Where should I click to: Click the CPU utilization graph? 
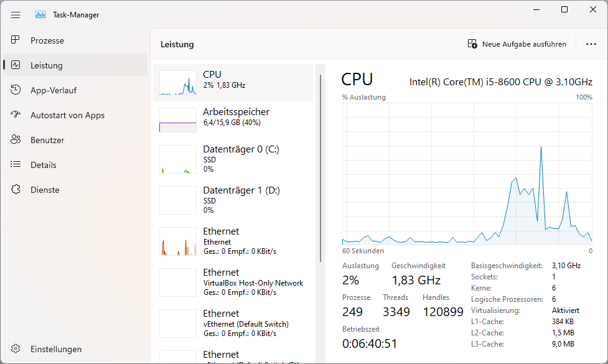tap(467, 174)
